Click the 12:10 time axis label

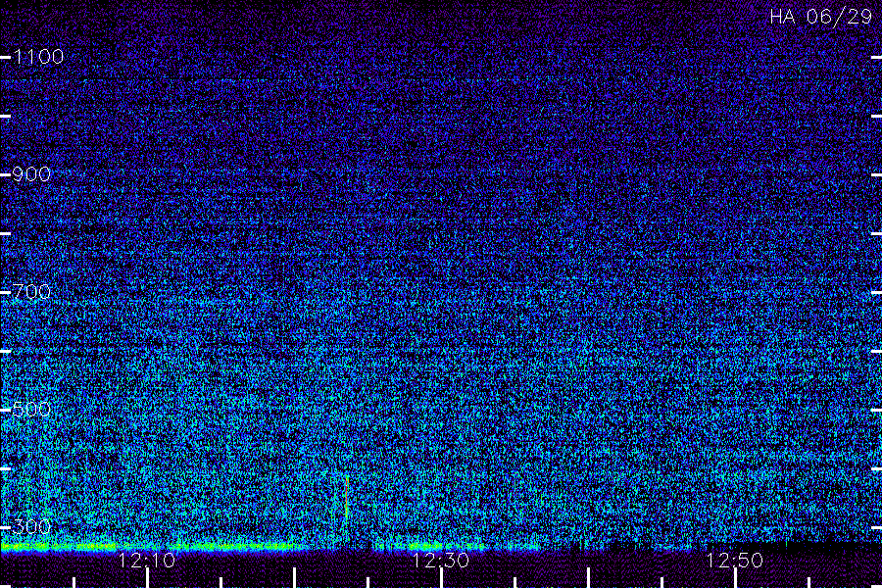coord(147,561)
